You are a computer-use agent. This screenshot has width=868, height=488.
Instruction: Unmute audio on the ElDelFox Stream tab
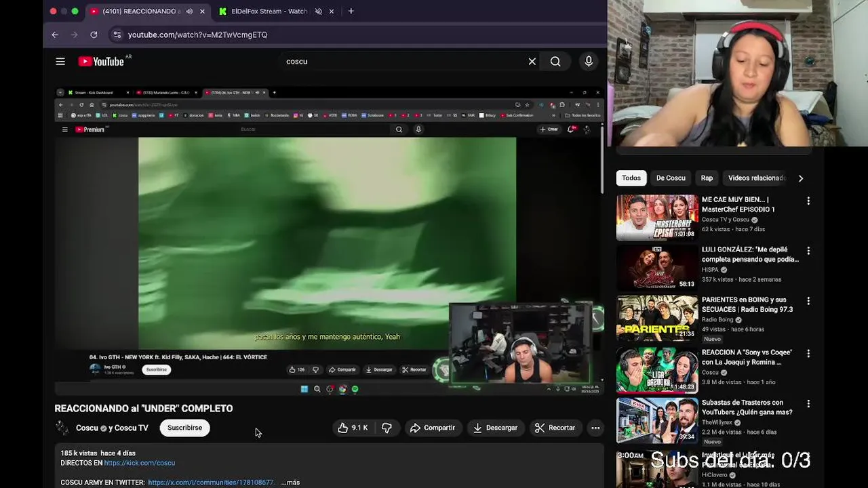318,12
